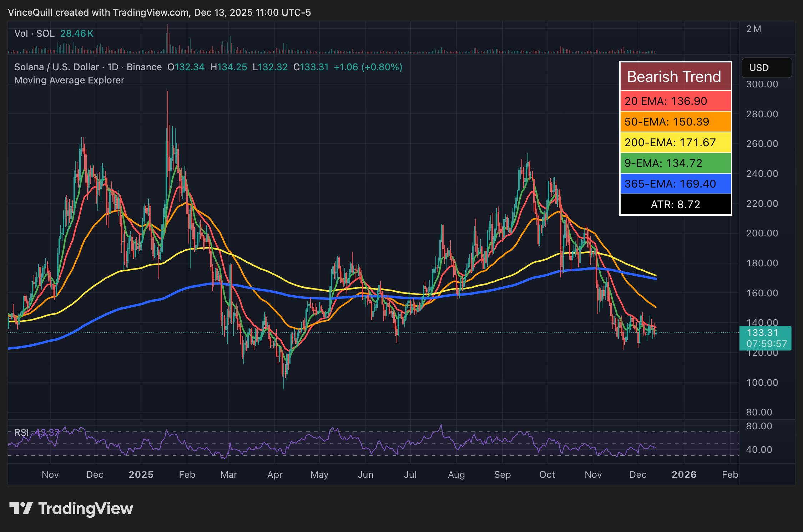Click 2025 on the time axis

point(142,475)
